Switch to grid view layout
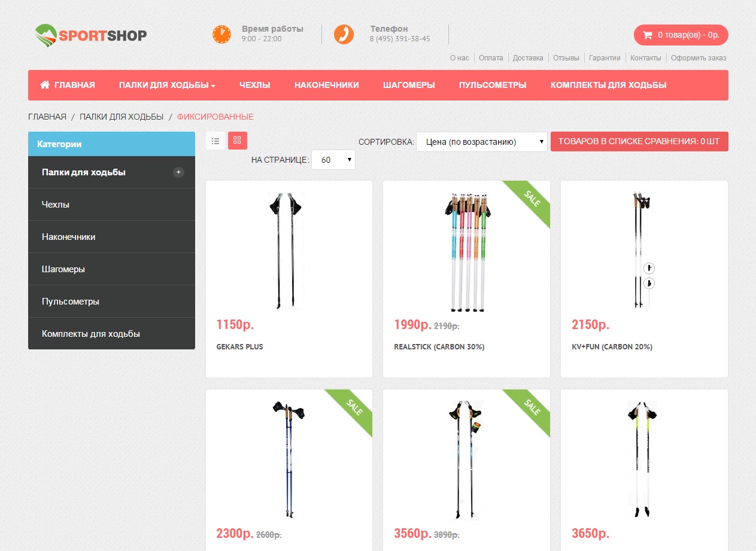This screenshot has height=551, width=756. coord(237,141)
